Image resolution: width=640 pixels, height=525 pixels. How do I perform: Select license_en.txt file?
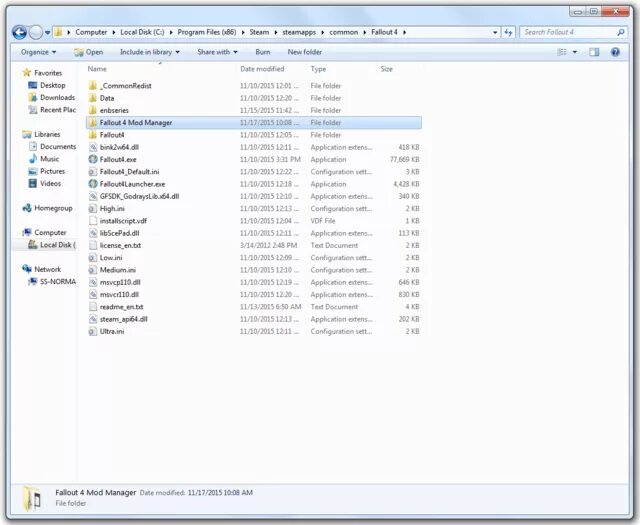(x=254, y=245)
